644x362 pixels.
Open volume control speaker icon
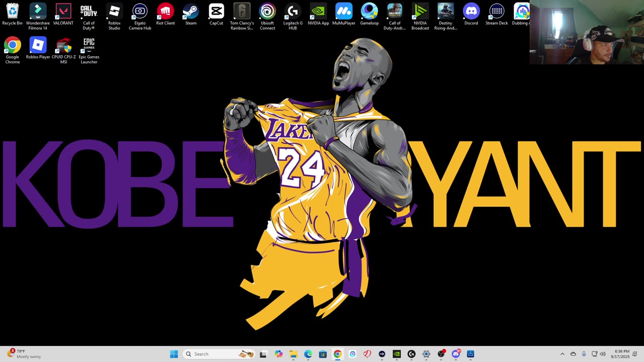pyautogui.click(x=603, y=354)
